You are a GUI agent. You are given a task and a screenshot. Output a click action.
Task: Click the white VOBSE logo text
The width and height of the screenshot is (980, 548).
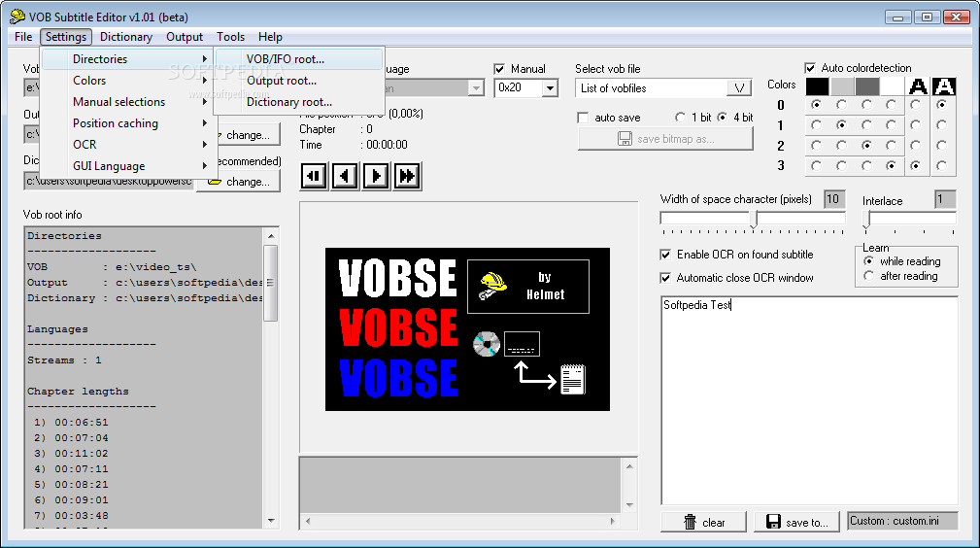point(398,279)
